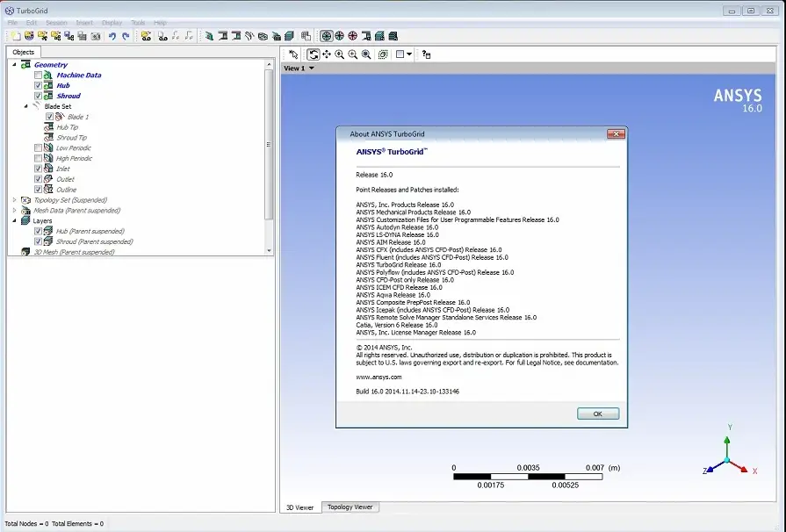This screenshot has height=532, width=786.
Task: Click the Fit View magnifier icon
Action: [x=366, y=54]
